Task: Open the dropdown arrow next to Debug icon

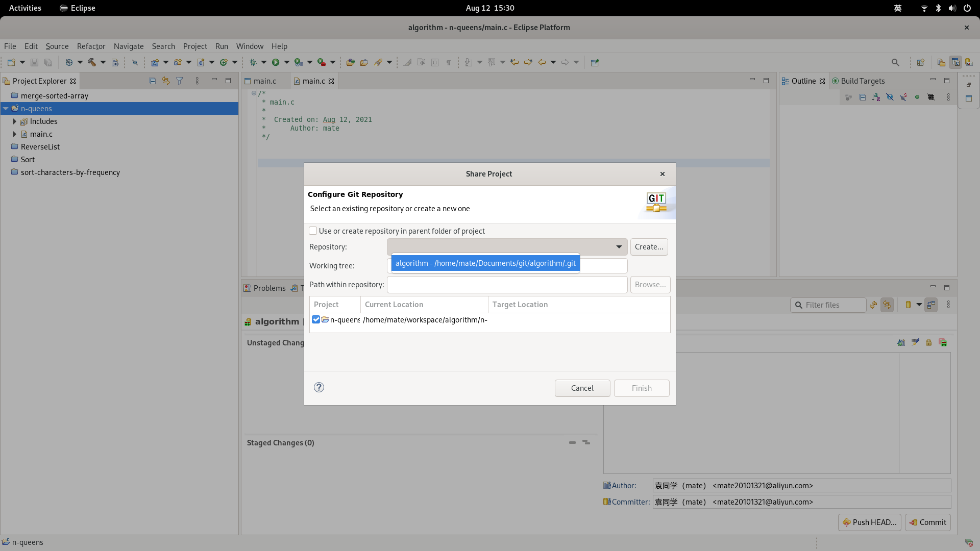Action: click(264, 62)
